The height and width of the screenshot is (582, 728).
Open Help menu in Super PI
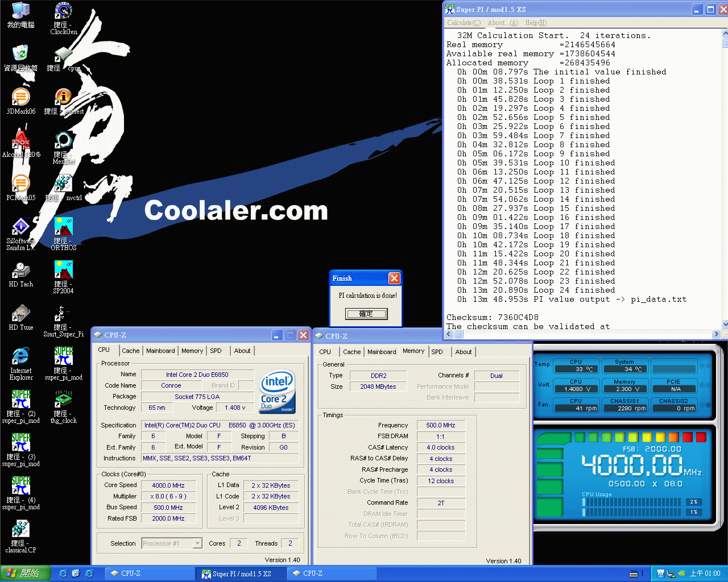536,23
